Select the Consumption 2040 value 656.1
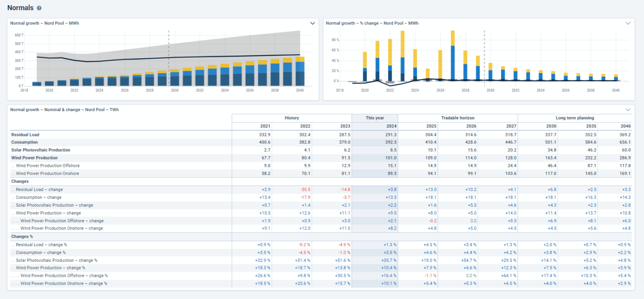The height and width of the screenshot is (299, 644). pyautogui.click(x=625, y=142)
